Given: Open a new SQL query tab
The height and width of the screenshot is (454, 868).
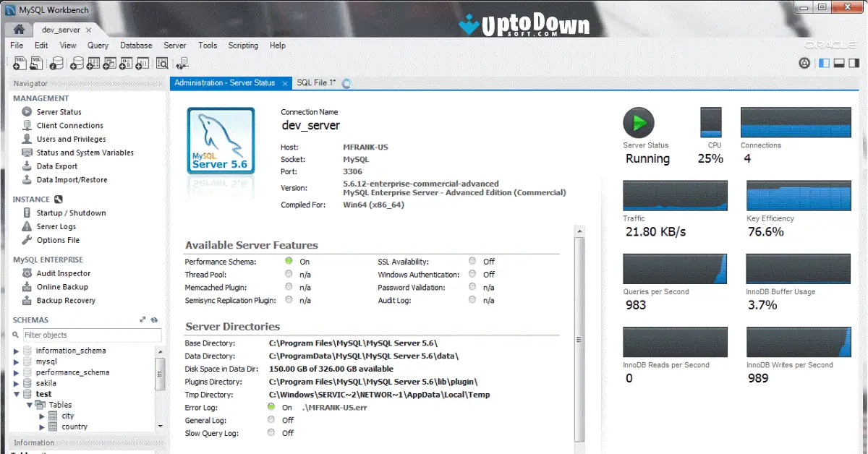Looking at the screenshot, I should tap(20, 63).
